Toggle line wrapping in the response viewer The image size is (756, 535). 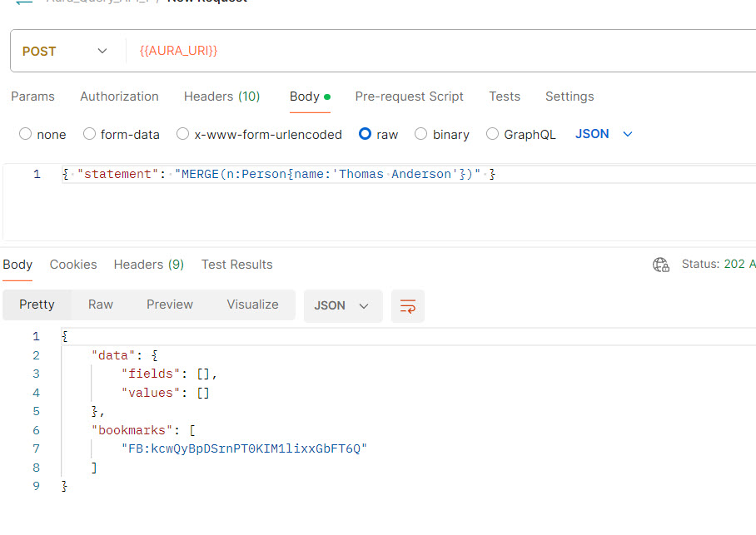(x=407, y=305)
